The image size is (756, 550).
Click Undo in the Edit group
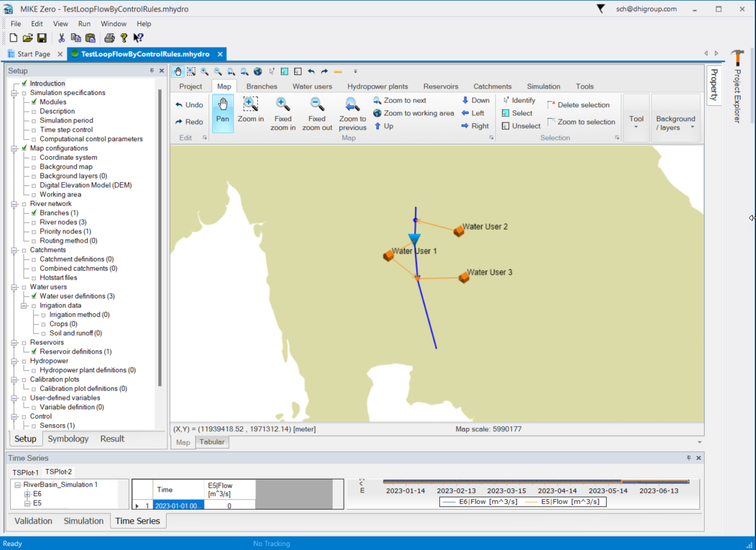189,105
